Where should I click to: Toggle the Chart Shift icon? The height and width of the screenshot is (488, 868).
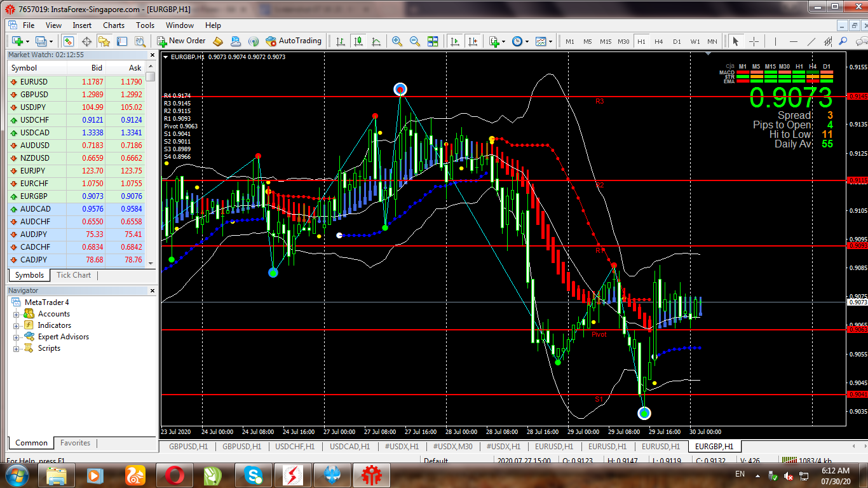point(473,41)
